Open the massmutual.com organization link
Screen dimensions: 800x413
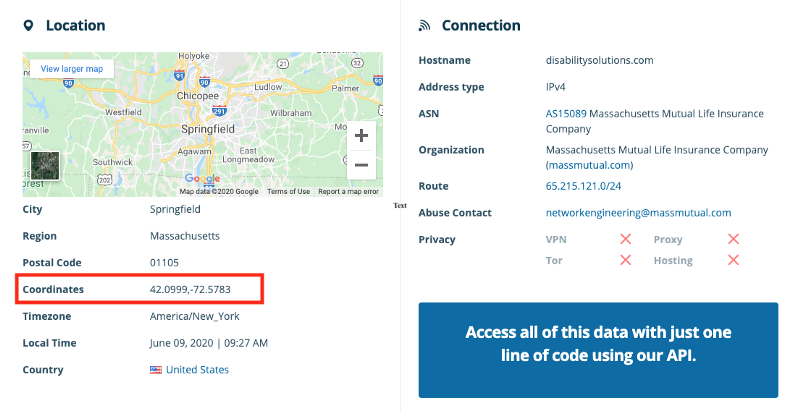[589, 165]
